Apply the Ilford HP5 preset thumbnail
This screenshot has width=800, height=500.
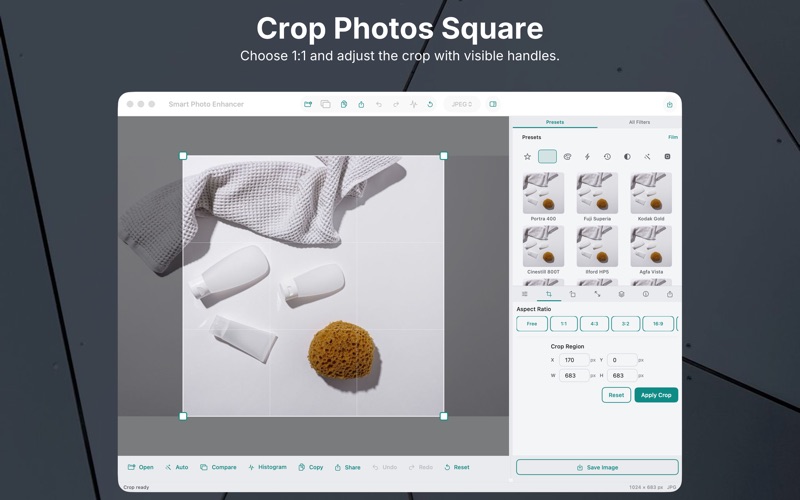pyautogui.click(x=597, y=246)
